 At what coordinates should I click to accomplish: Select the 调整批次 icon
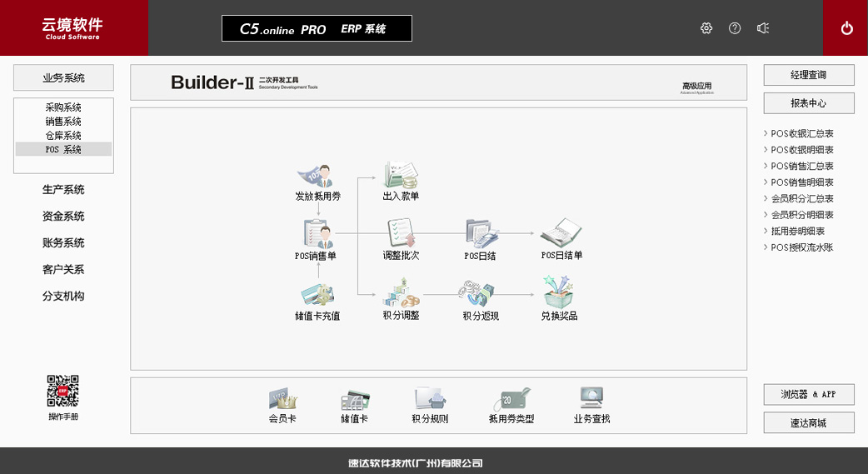tap(401, 235)
